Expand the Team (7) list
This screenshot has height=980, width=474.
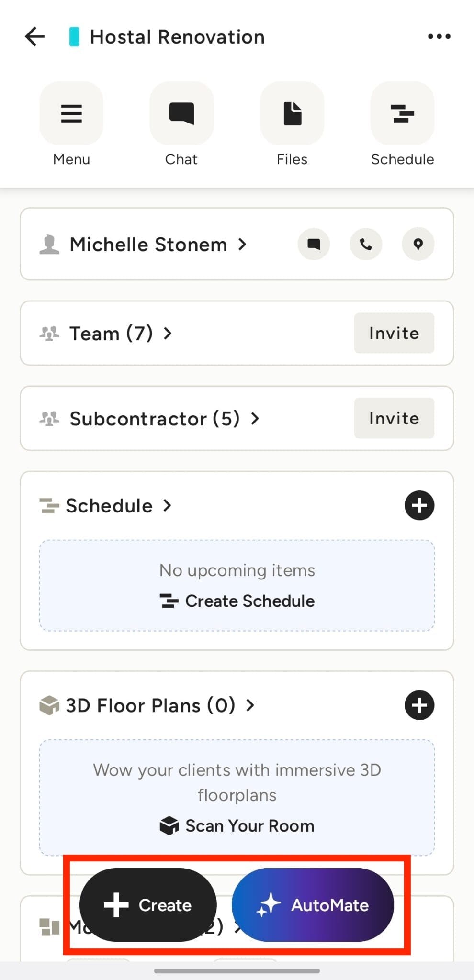point(120,333)
